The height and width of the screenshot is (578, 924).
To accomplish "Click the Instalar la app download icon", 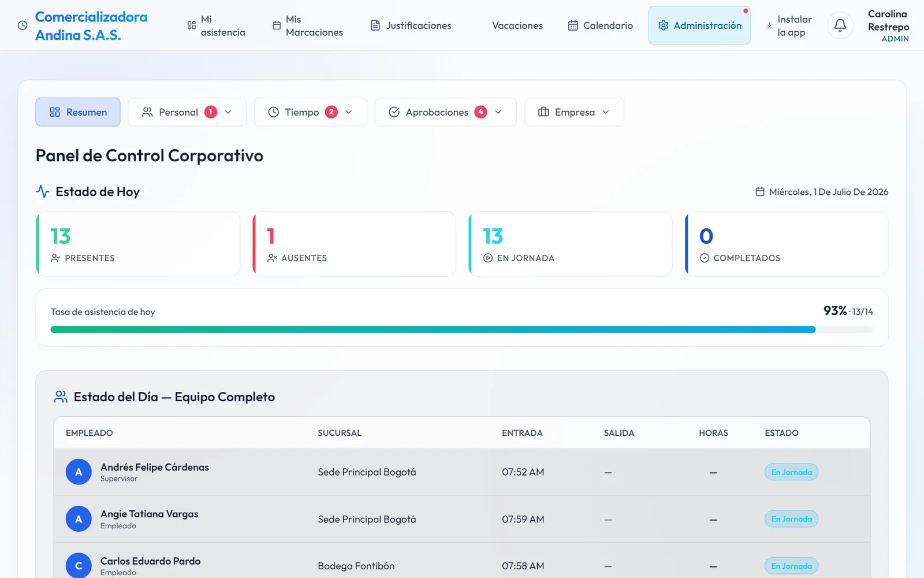I will click(769, 25).
